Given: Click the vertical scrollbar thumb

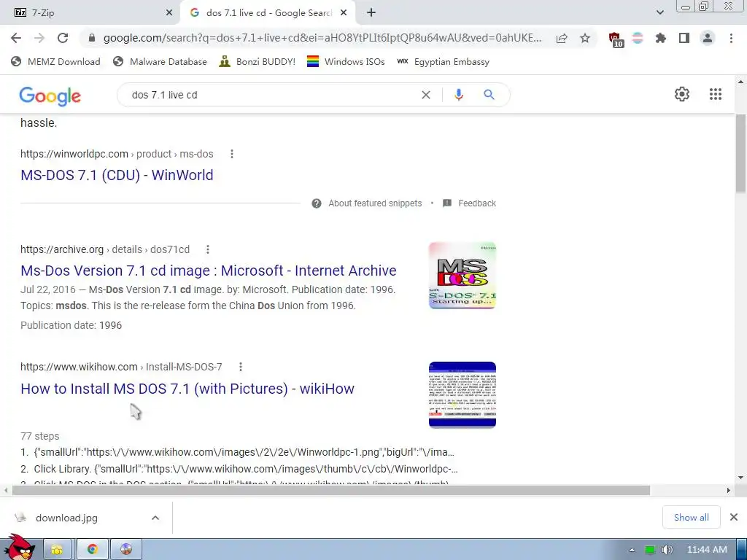Looking at the screenshot, I should click(x=740, y=153).
